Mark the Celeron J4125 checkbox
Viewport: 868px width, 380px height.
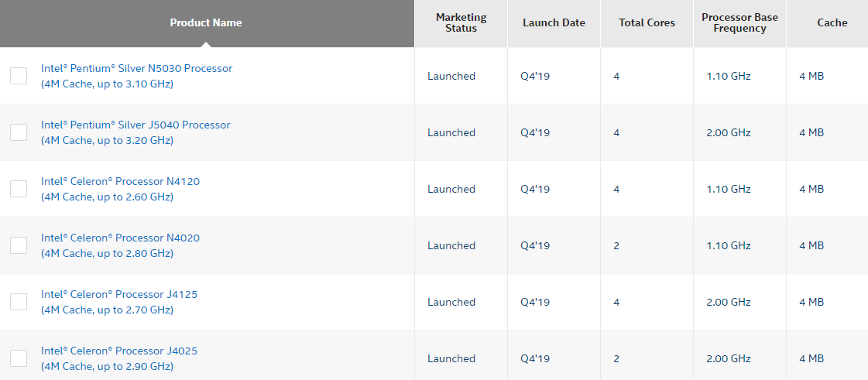coord(19,302)
